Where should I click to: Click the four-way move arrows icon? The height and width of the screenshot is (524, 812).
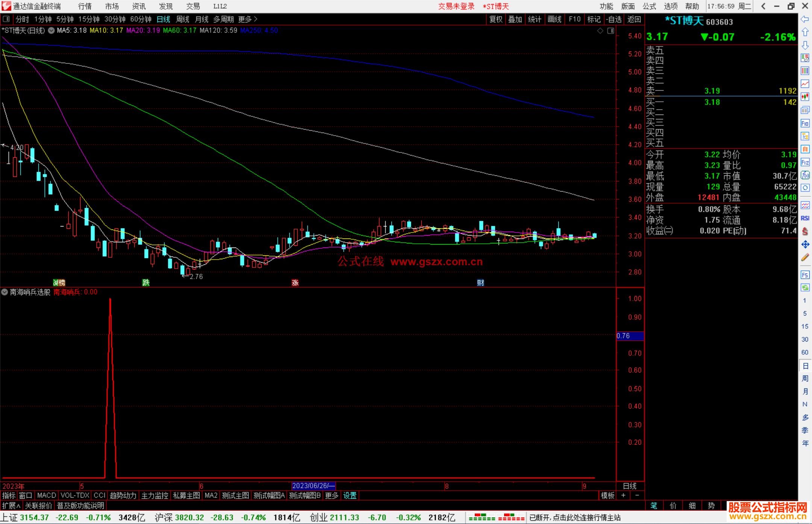pos(805,245)
